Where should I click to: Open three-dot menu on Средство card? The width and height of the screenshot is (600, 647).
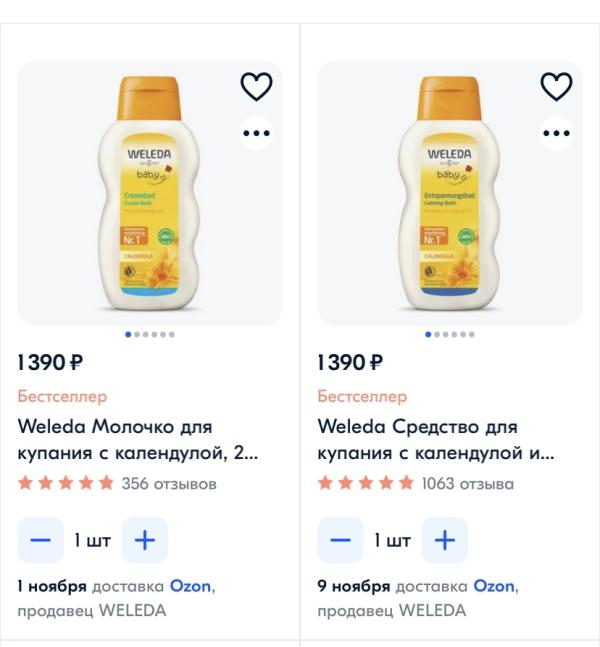pyautogui.click(x=556, y=132)
